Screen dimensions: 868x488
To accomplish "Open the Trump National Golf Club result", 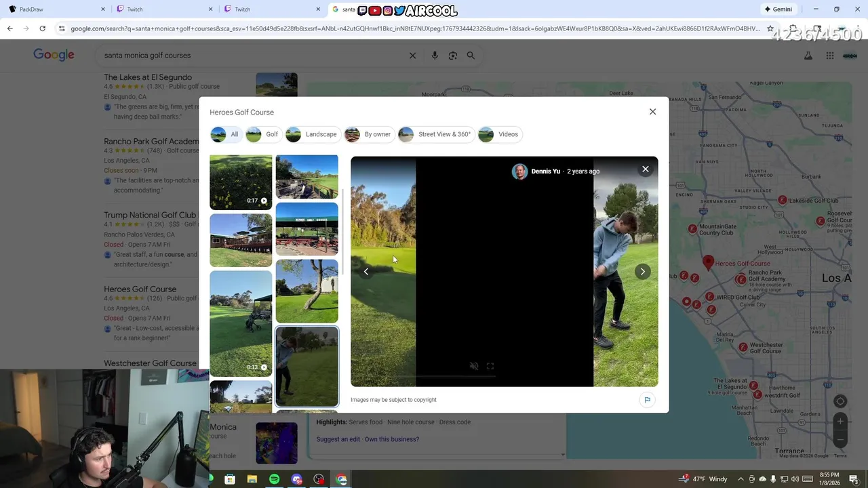I will 150,215.
